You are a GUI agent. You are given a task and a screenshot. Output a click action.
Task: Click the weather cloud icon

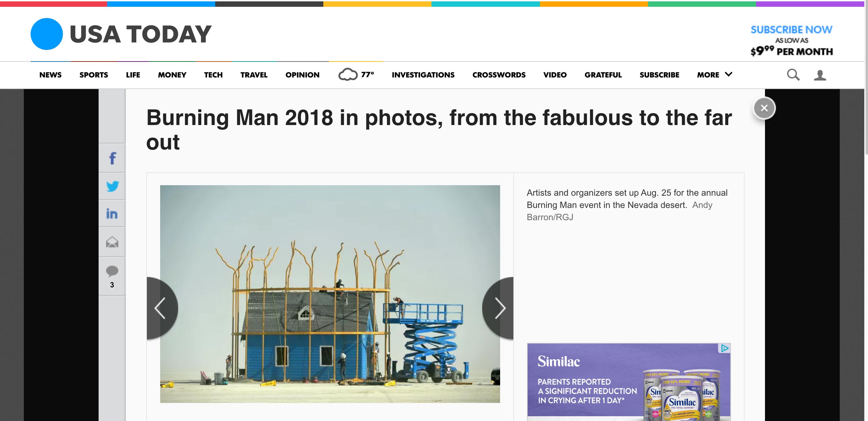pos(348,74)
